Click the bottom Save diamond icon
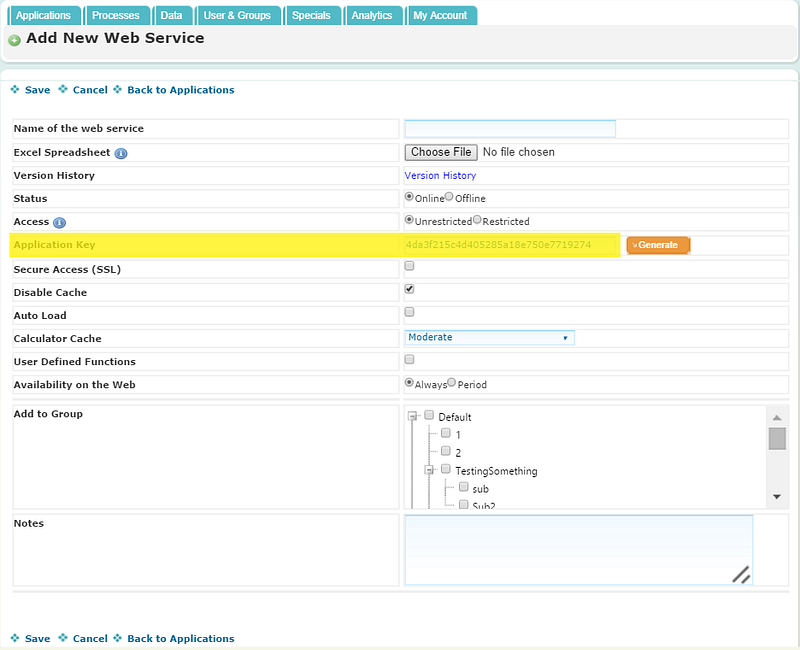Screen dimensions: 800x650 15,638
